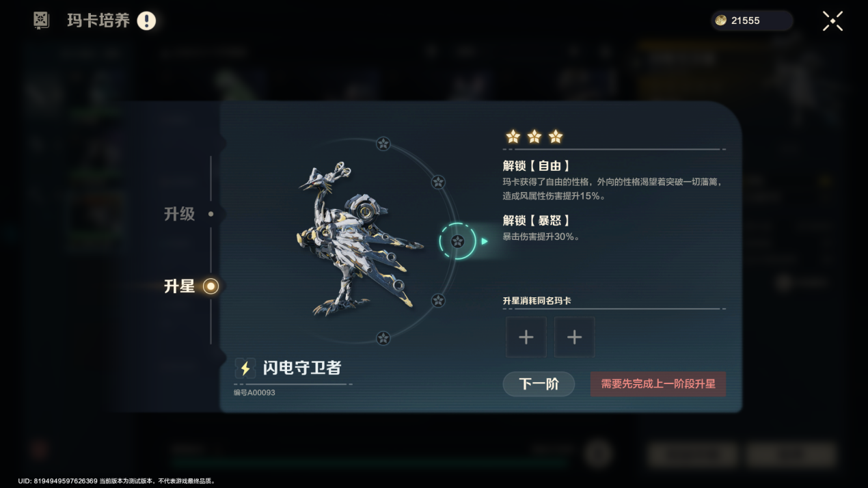Click the 玛卡培养 menu icon top left
Screen dimensions: 868x488
pyautogui.click(x=42, y=21)
